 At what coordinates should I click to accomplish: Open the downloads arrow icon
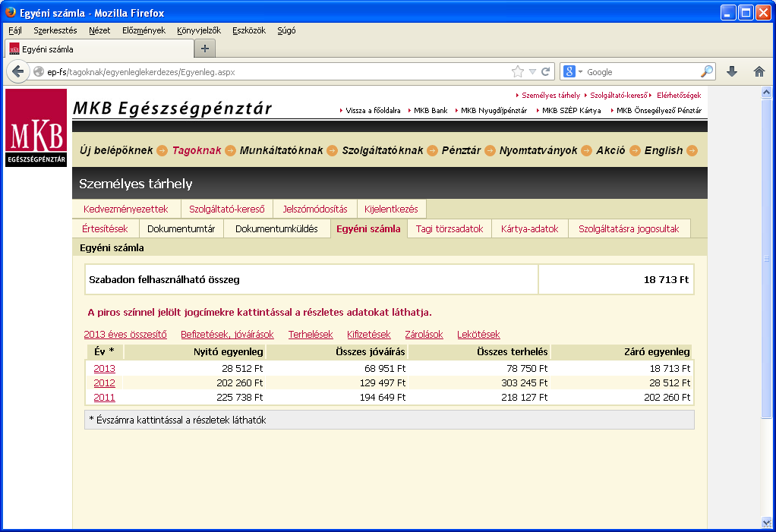point(732,71)
